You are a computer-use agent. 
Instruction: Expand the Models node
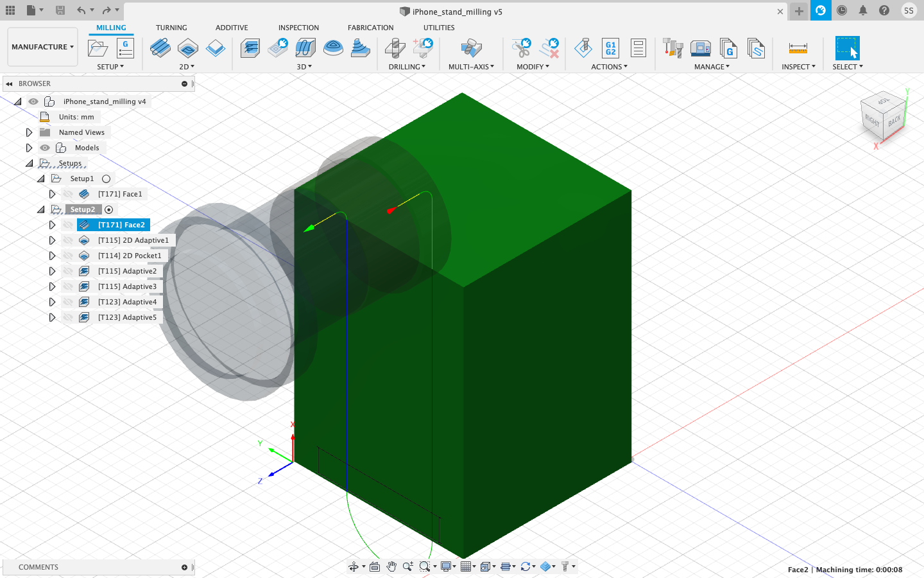click(x=29, y=148)
